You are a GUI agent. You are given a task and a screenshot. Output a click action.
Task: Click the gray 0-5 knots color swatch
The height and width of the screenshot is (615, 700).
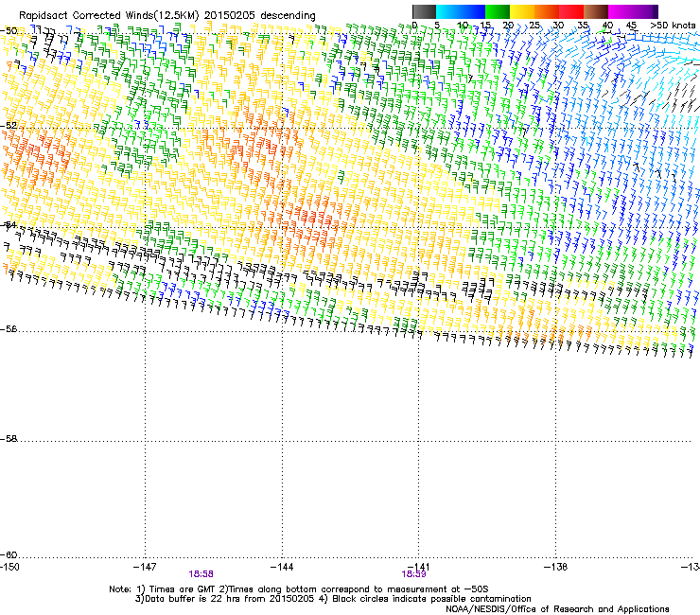click(424, 11)
